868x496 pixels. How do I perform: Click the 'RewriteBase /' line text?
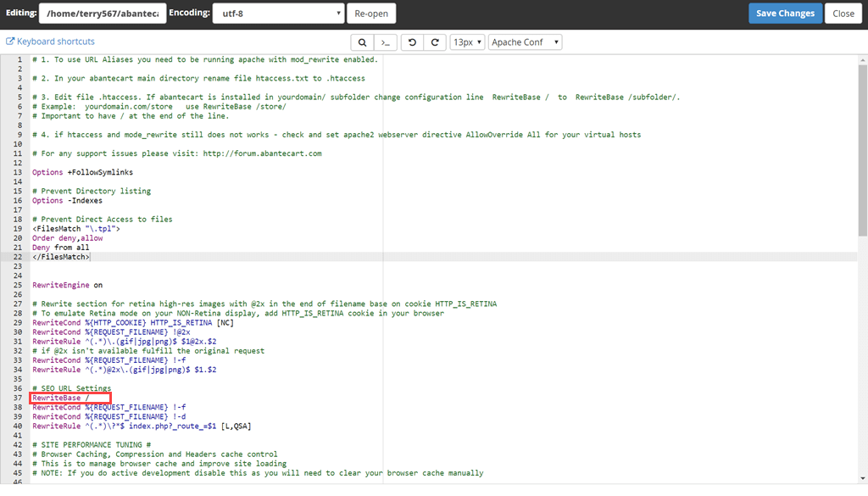pos(60,398)
